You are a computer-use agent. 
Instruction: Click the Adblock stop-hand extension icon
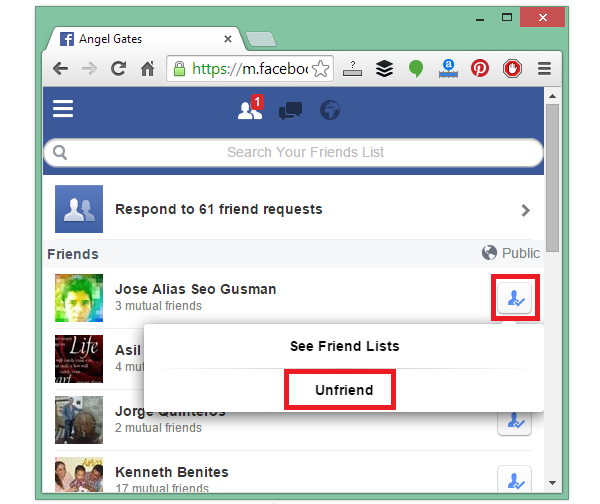(512, 69)
